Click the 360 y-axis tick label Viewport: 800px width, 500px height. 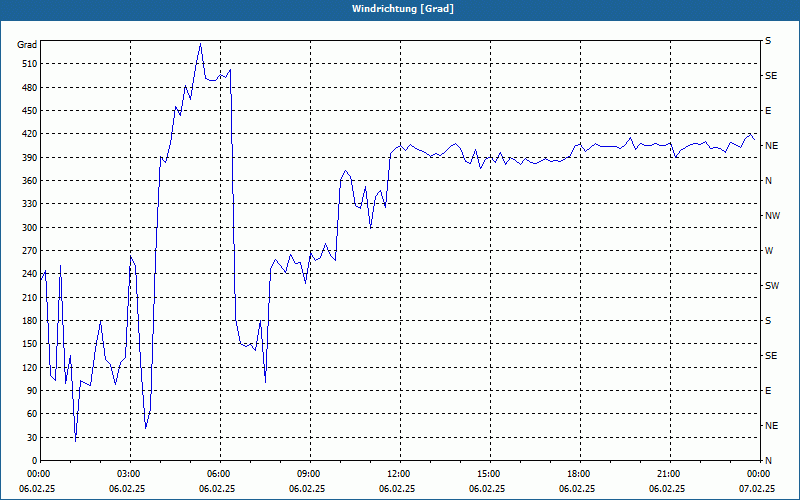(x=30, y=181)
